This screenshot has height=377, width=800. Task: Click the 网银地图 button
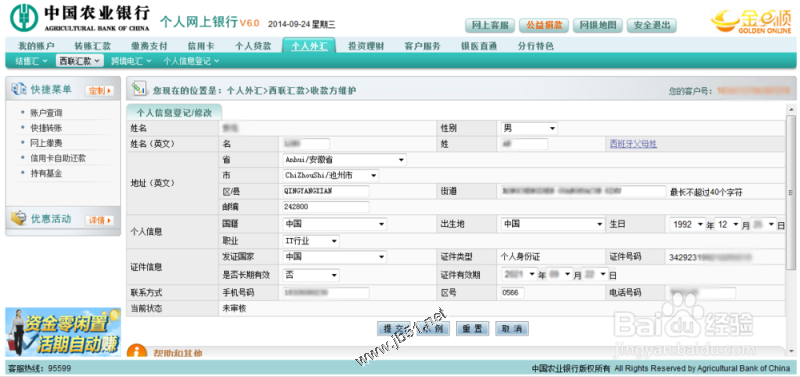(598, 25)
